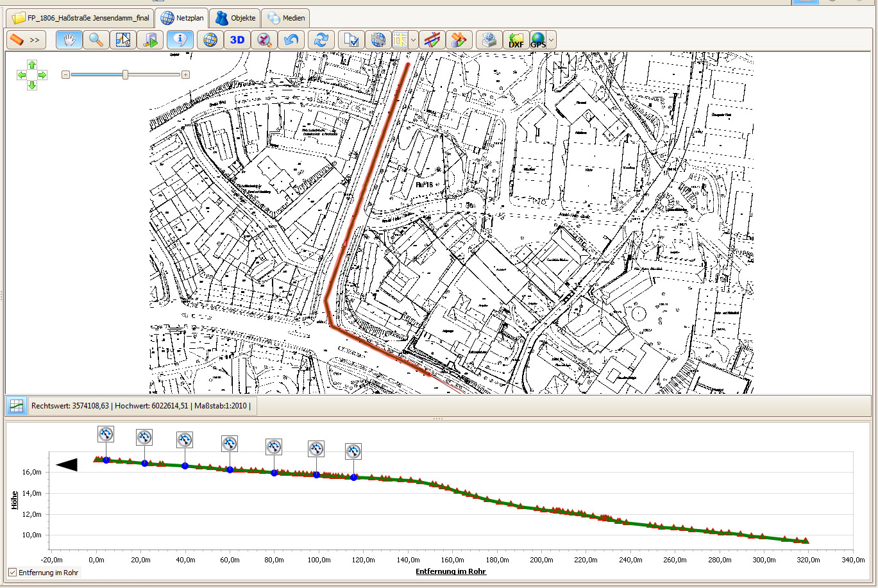
Task: Pan the map up with green arrow
Action: click(32, 65)
